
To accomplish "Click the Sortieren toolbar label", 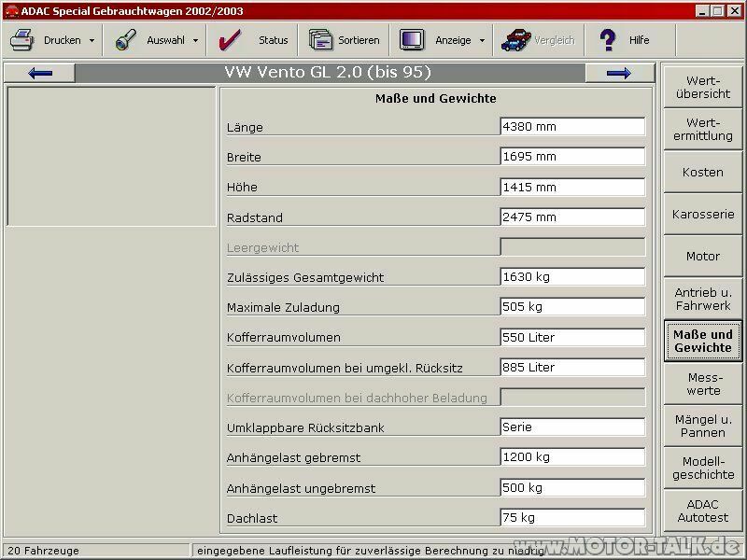I will point(359,40).
